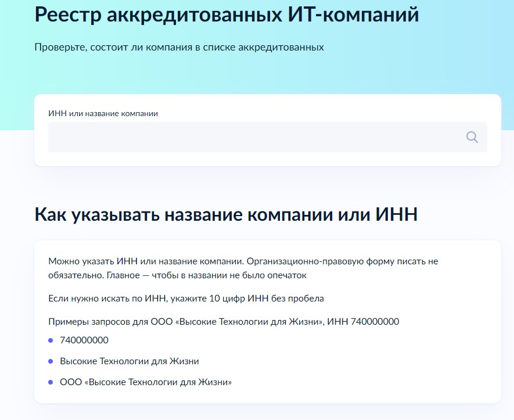Image resolution: width=514 pixels, height=420 pixels.
Task: Click the bullet example "740000000"
Action: pos(84,340)
